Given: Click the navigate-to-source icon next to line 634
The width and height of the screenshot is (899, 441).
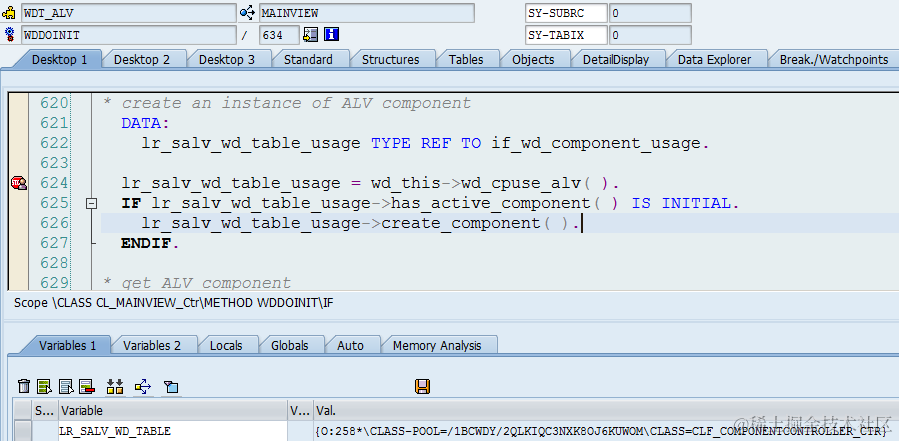Looking at the screenshot, I should click(x=311, y=35).
